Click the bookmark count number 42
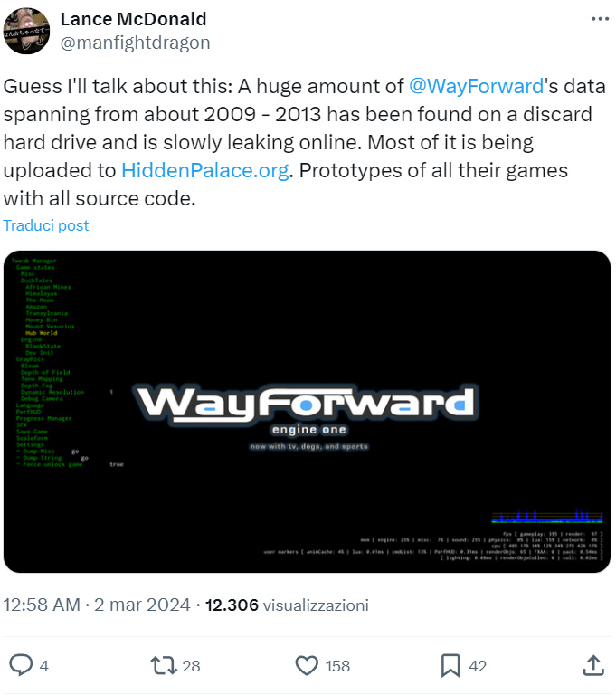The image size is (616, 695). point(478,666)
